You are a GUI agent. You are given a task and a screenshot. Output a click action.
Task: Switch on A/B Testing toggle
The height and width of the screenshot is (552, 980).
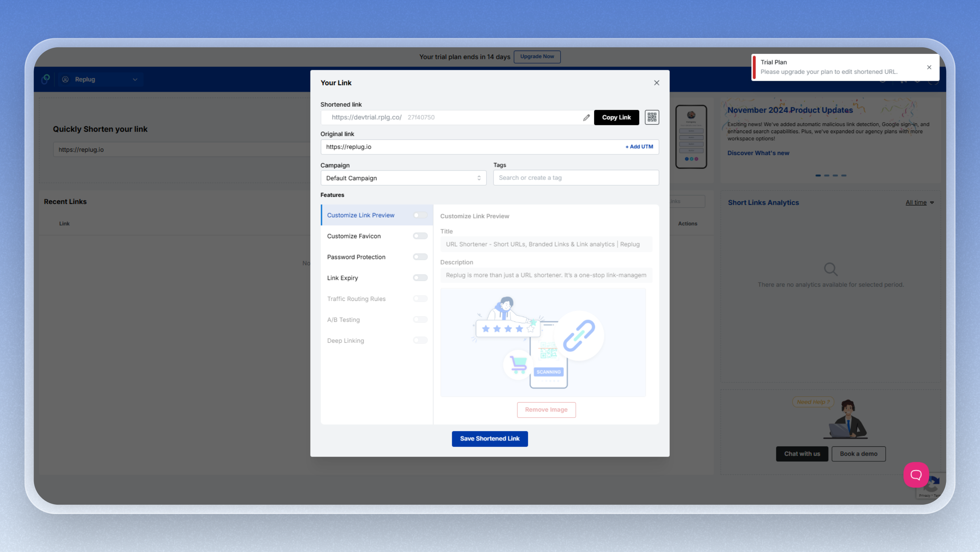(420, 320)
